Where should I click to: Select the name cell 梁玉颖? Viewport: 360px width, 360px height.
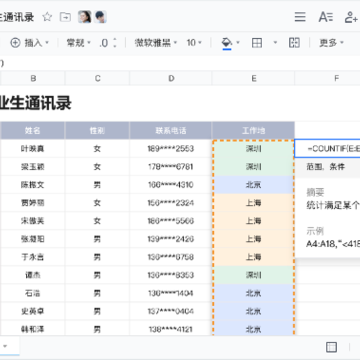click(33, 167)
